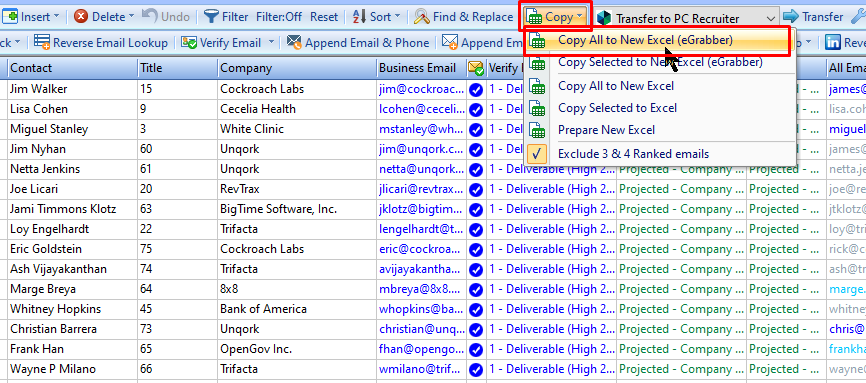Select the Miguel Stanley contact cell
The image size is (866, 383).
click(x=72, y=129)
